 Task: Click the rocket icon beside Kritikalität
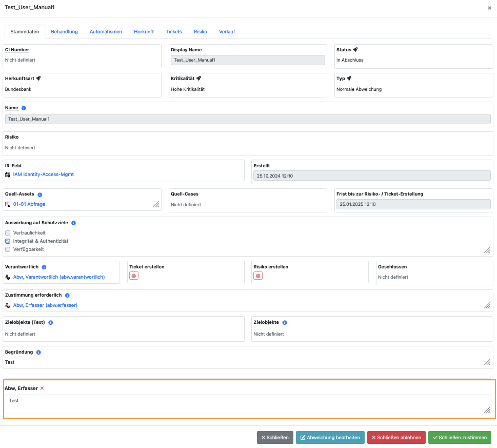(198, 79)
